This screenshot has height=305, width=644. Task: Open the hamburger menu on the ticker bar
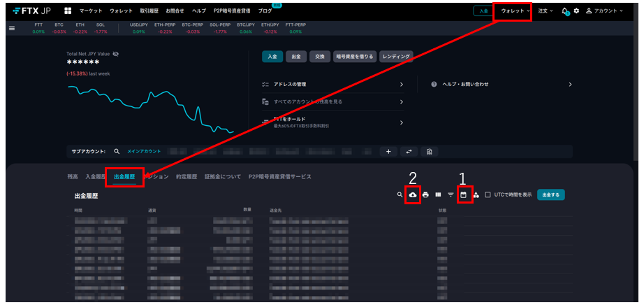[12, 28]
